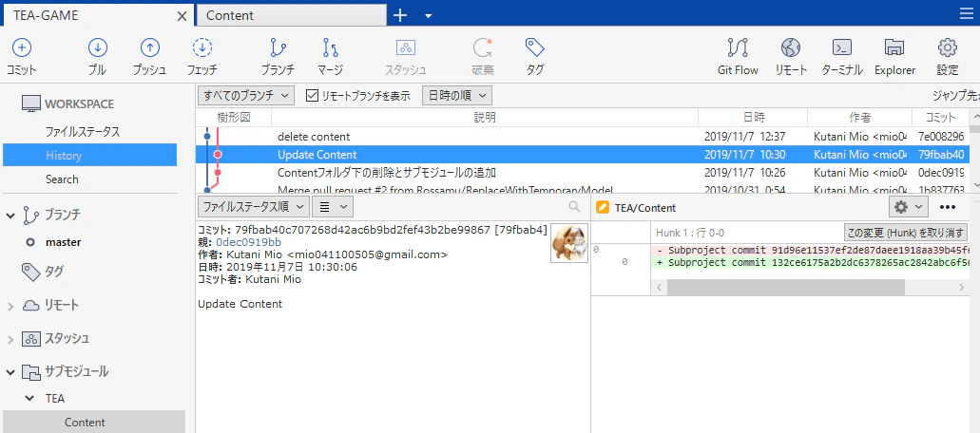Click the three-dots more options icon in diff panel
Screen dimensions: 980x433
[948, 207]
